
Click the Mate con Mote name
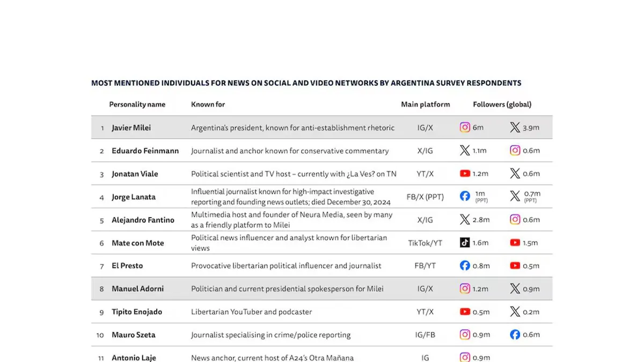pyautogui.click(x=137, y=243)
